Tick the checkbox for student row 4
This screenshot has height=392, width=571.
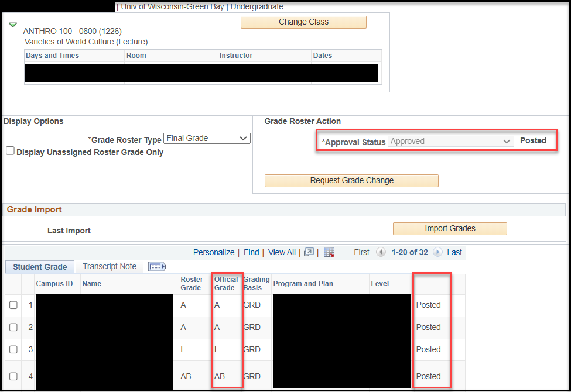tap(13, 376)
